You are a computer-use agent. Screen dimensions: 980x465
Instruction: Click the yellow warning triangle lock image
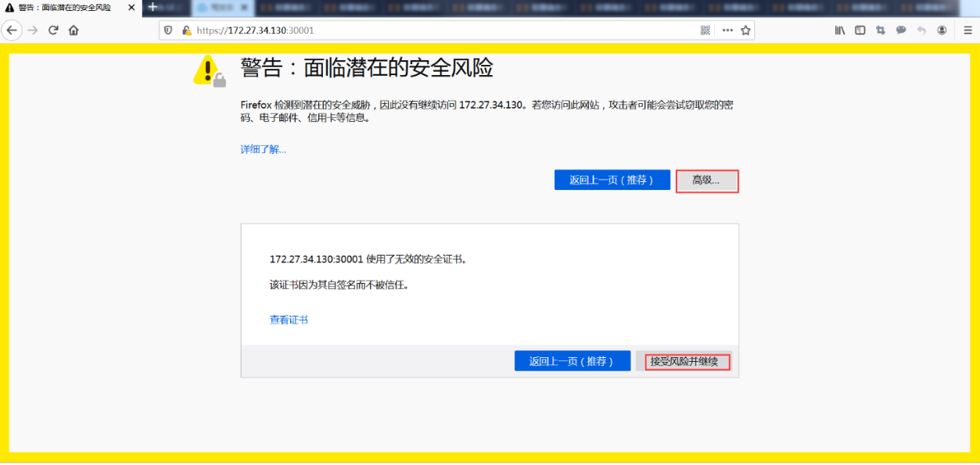point(209,70)
